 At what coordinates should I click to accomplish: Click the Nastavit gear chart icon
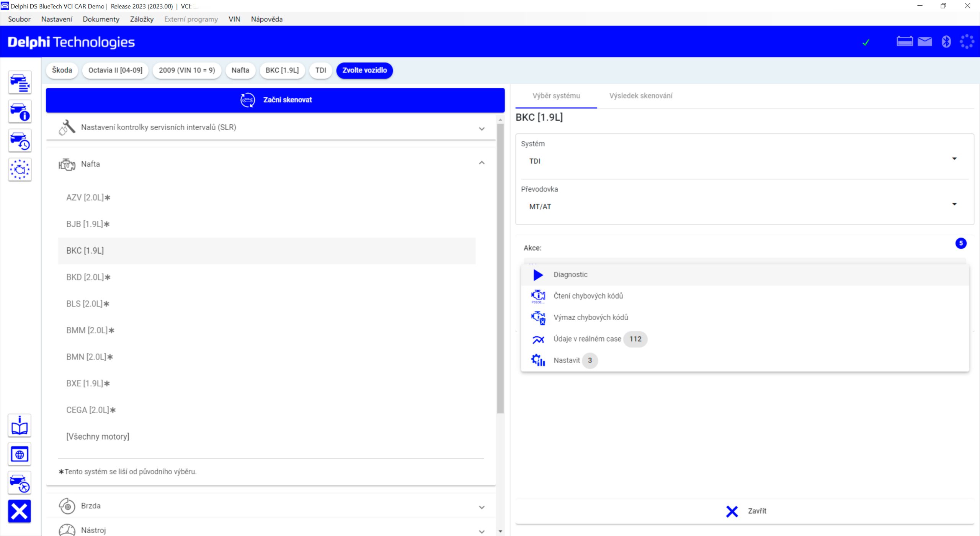tap(538, 360)
